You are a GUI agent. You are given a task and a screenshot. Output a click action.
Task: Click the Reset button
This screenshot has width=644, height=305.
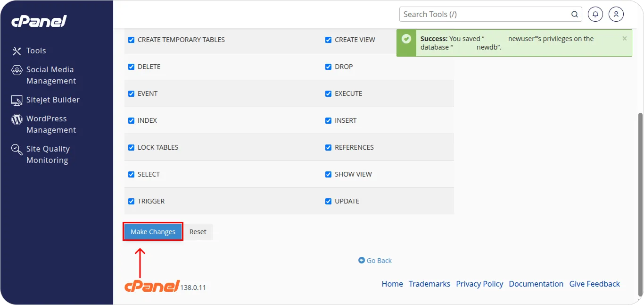pyautogui.click(x=198, y=232)
